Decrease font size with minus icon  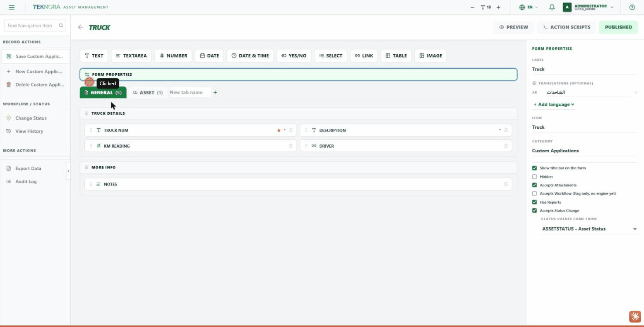point(473,7)
